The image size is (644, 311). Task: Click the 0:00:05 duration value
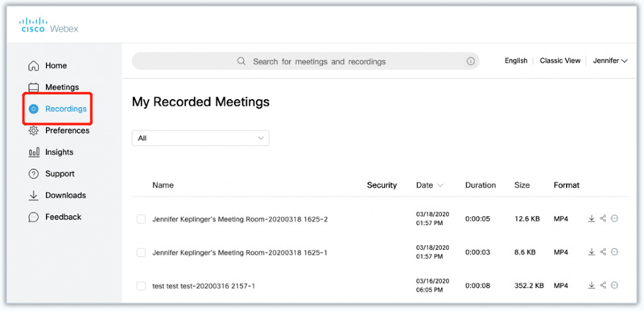(x=477, y=219)
